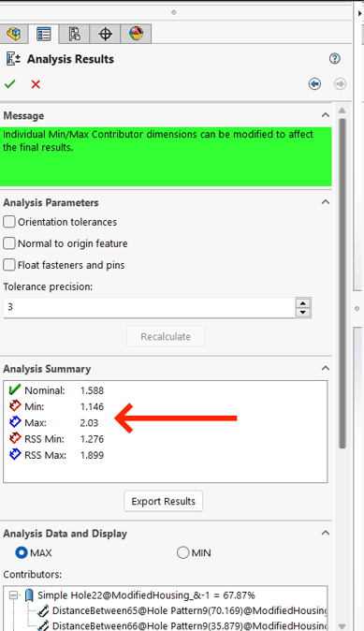Collapse the Analysis Parameters section
This screenshot has width=364, height=631.
coord(325,202)
